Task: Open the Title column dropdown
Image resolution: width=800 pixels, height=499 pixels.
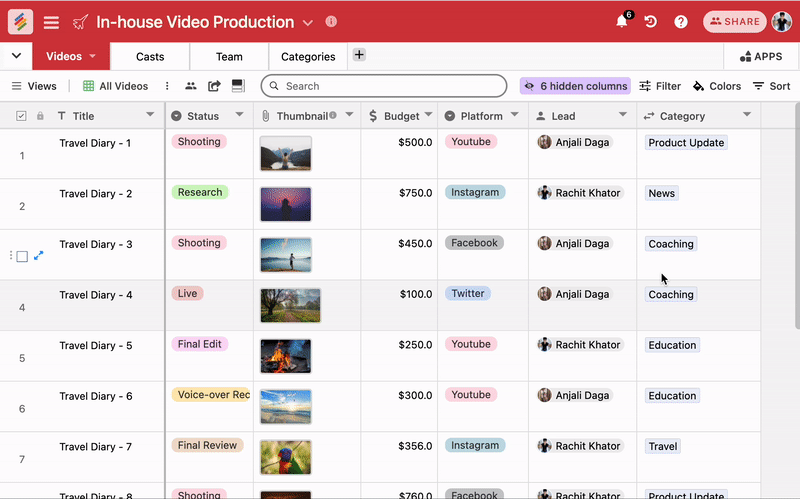Action: 150,114
